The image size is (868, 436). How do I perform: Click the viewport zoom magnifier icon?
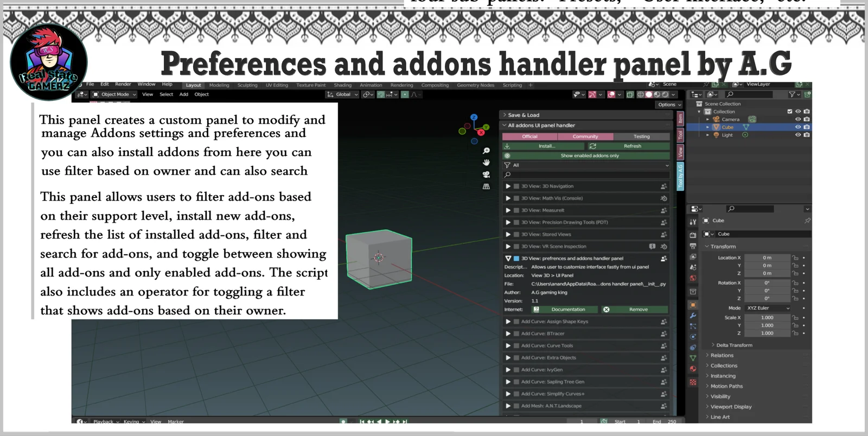[x=486, y=151]
